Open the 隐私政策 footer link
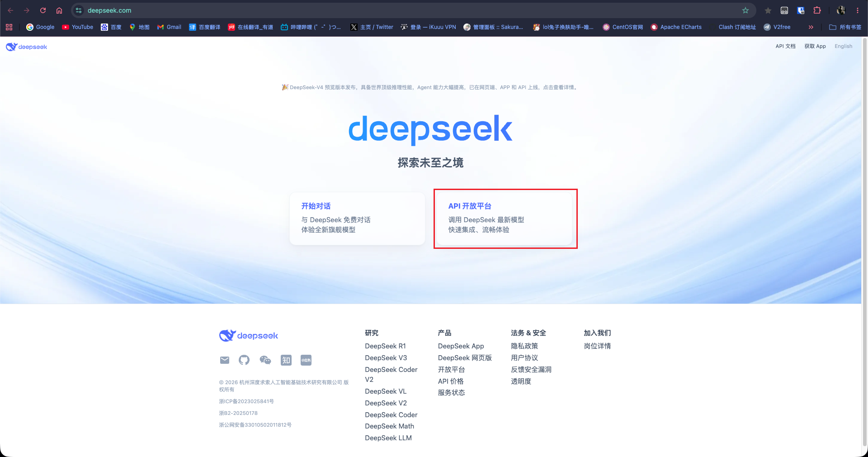 (524, 346)
